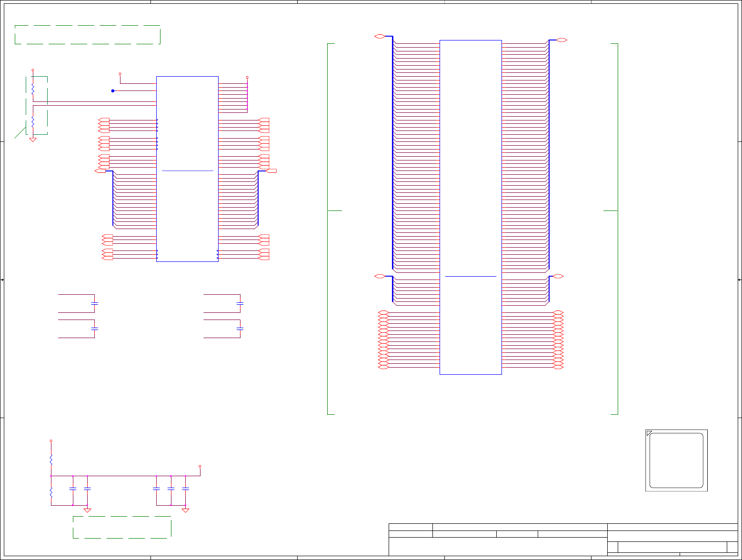Viewport: 742px width, 560px height.
Task: Select right ground symbol of the bottom circuit
Action: pos(186,510)
